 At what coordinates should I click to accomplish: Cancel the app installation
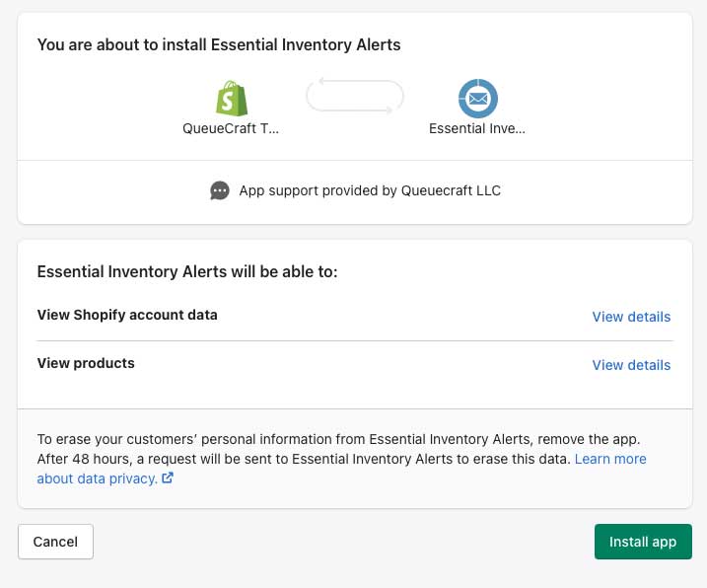[55, 542]
